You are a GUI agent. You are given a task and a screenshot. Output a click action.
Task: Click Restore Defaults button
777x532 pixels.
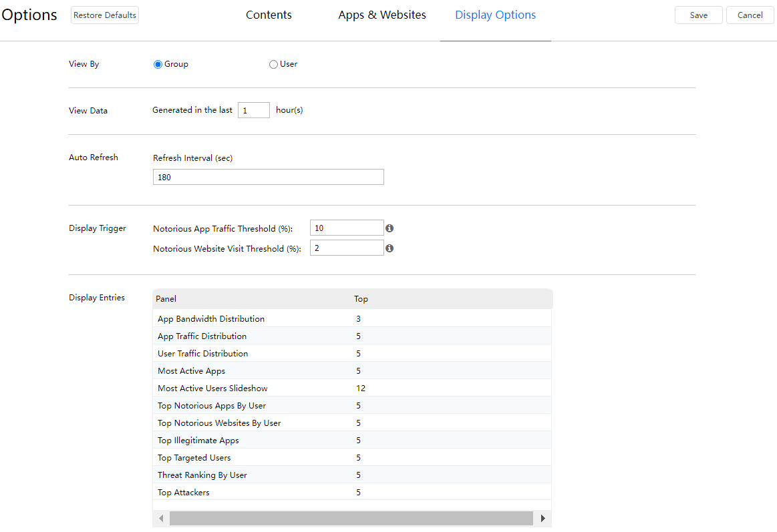pyautogui.click(x=105, y=15)
